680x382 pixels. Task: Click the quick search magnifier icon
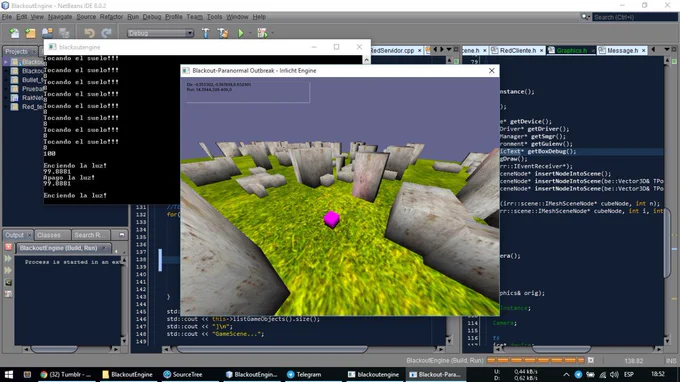585,17
